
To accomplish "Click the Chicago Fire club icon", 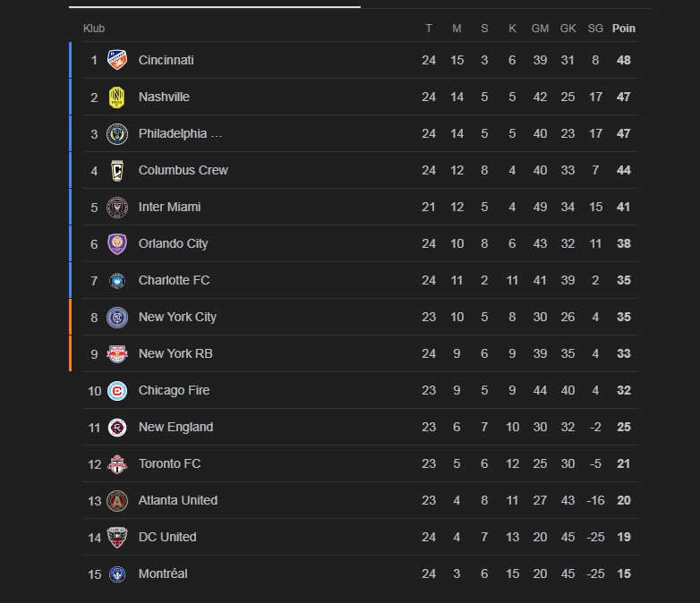I will (x=117, y=391).
